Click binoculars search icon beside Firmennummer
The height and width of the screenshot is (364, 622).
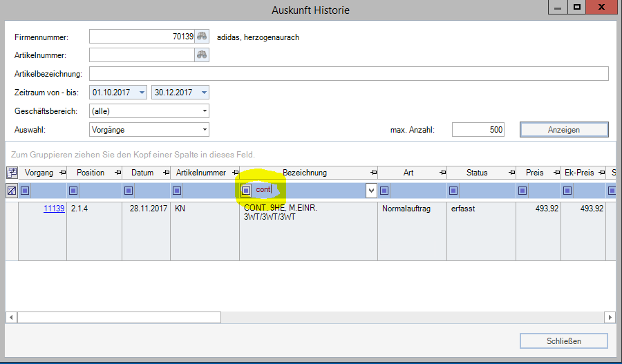pos(202,37)
